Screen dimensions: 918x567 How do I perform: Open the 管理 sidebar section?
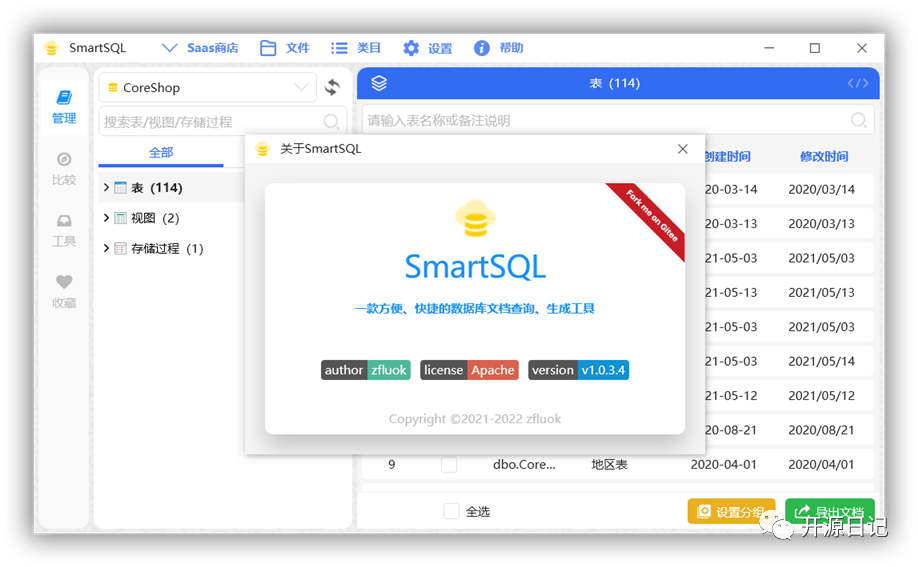(x=64, y=107)
